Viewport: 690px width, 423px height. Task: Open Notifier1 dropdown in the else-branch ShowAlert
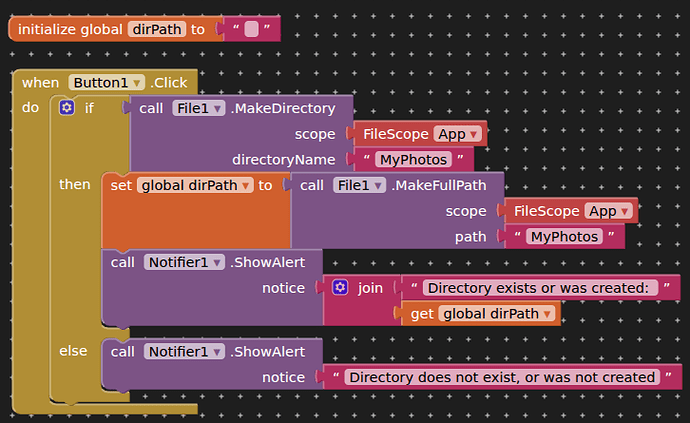(216, 352)
